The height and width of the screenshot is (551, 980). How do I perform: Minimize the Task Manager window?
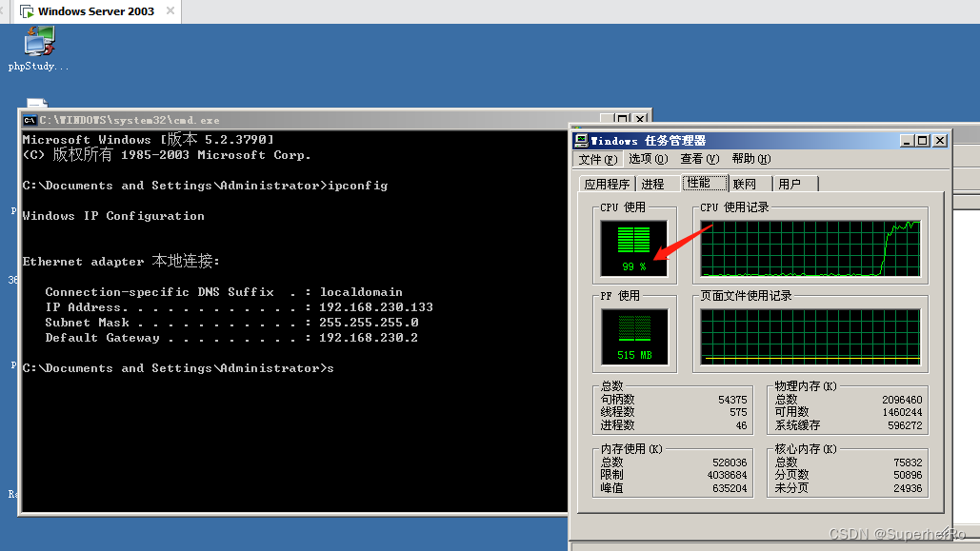(907, 141)
